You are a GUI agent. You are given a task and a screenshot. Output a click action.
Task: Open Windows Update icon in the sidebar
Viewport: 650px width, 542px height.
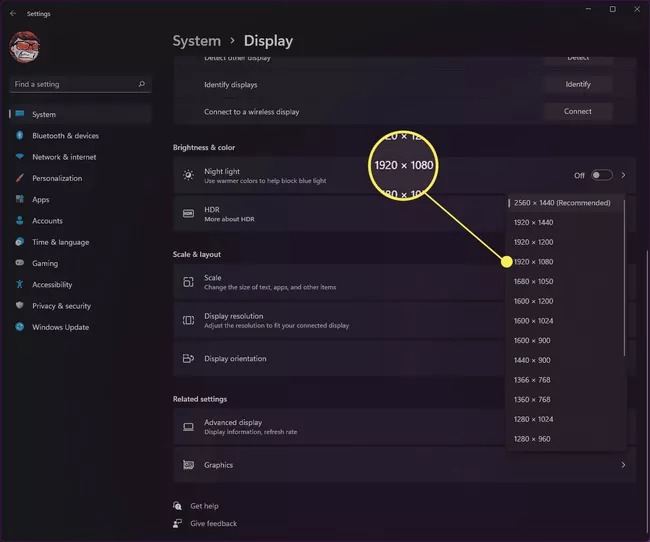(x=19, y=327)
